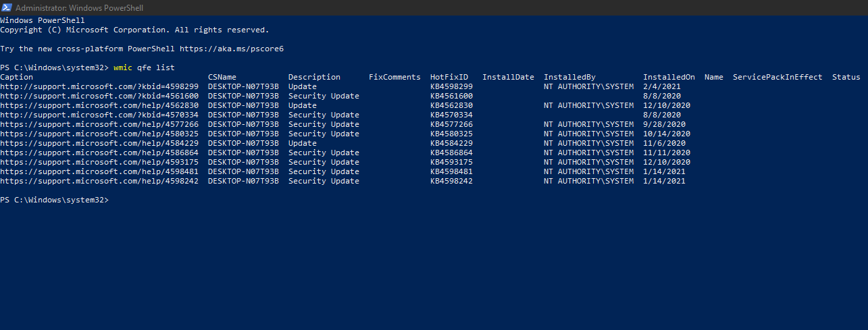The width and height of the screenshot is (868, 330).
Task: Click the 'HotFixID' column header
Action: point(449,77)
